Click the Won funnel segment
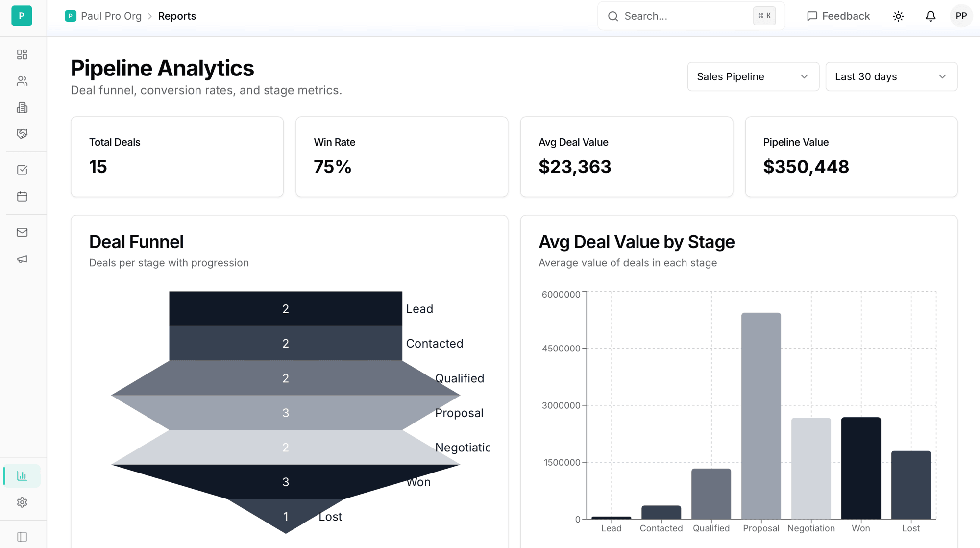This screenshot has width=980, height=548. (x=286, y=482)
